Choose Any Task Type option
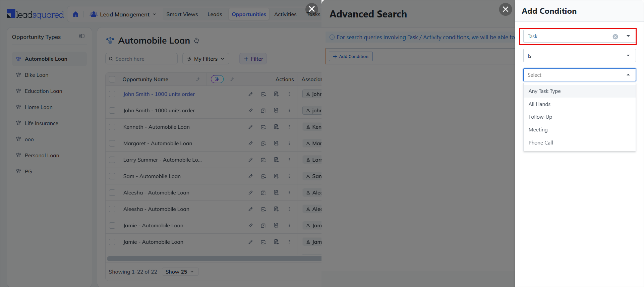The width and height of the screenshot is (644, 287). tap(579, 91)
